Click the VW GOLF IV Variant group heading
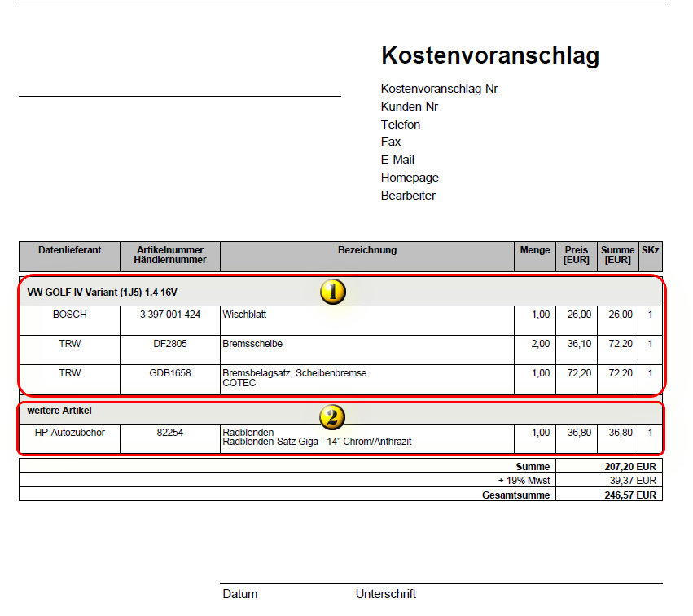693x616 pixels. point(102,293)
